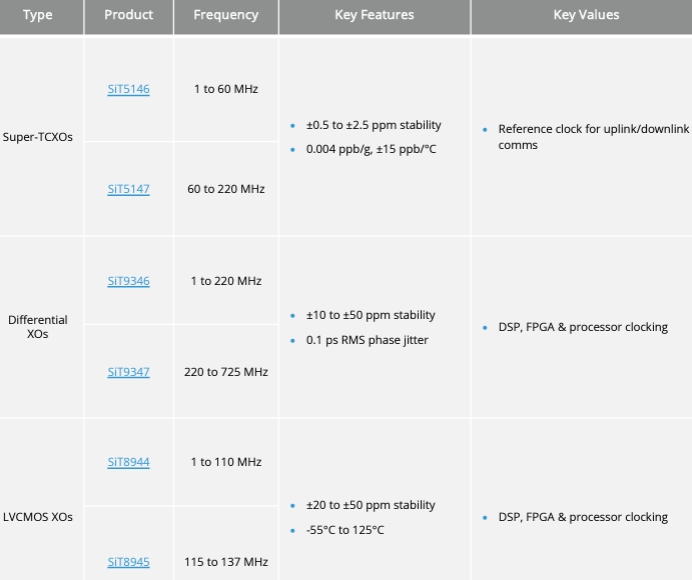Screen dimensions: 692x580
Task: Click the Frequency column header
Action: 226,15
